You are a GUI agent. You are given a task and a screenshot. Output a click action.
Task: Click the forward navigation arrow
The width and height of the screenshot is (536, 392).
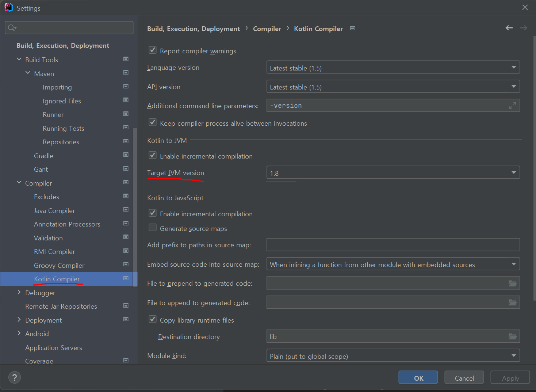(524, 28)
